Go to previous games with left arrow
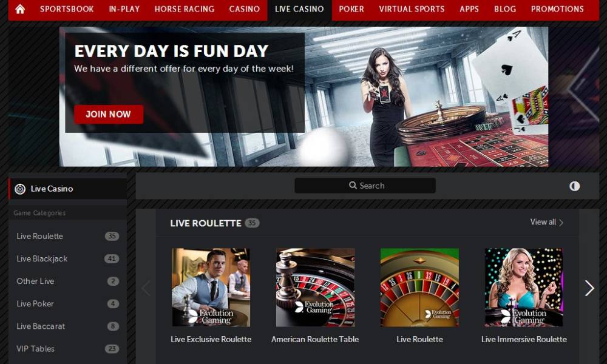Screen dimensions: 607x364 pyautogui.click(x=146, y=288)
